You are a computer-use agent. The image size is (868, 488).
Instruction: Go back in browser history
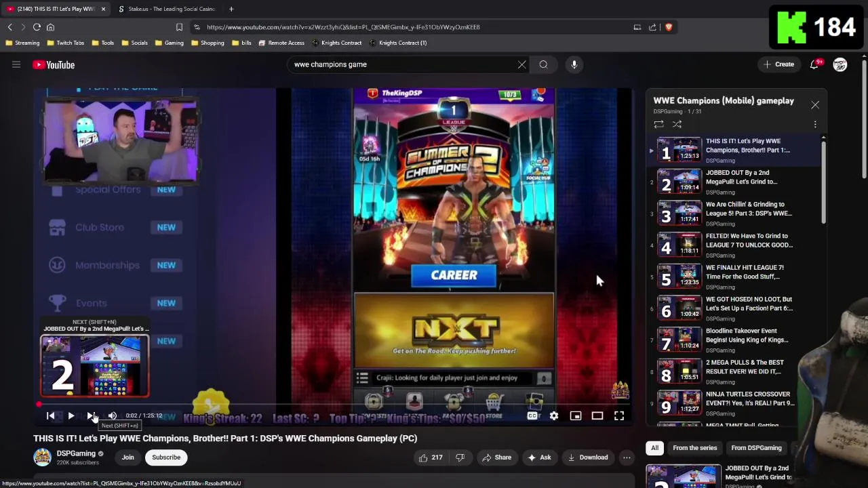click(9, 27)
